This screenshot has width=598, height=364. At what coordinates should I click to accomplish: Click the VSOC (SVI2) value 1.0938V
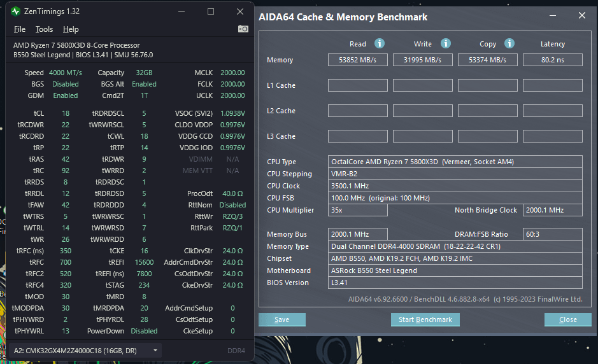pos(232,113)
